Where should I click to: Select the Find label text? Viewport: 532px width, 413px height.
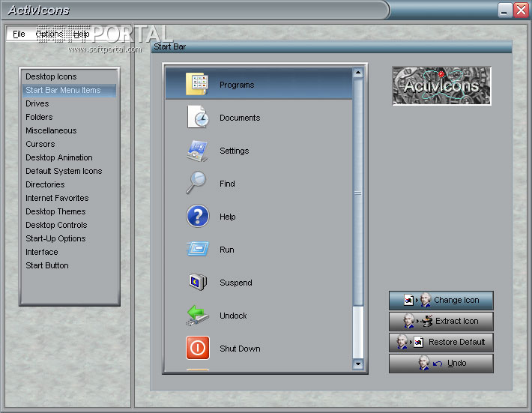tap(227, 184)
